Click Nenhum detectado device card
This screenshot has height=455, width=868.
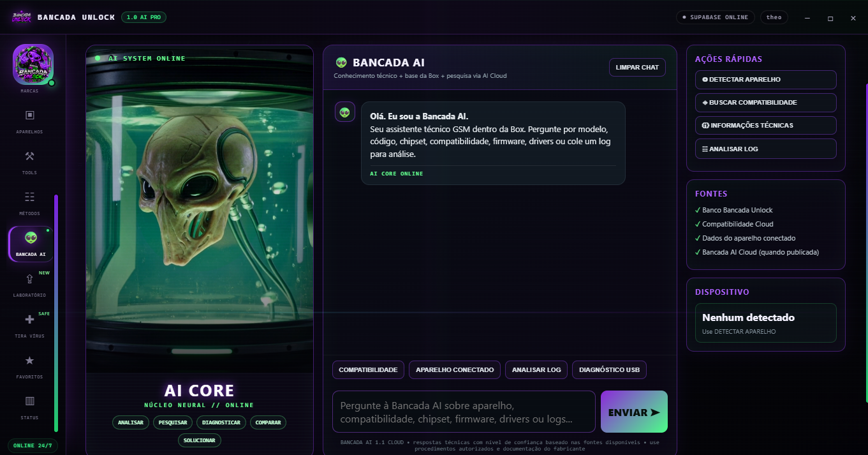point(765,323)
